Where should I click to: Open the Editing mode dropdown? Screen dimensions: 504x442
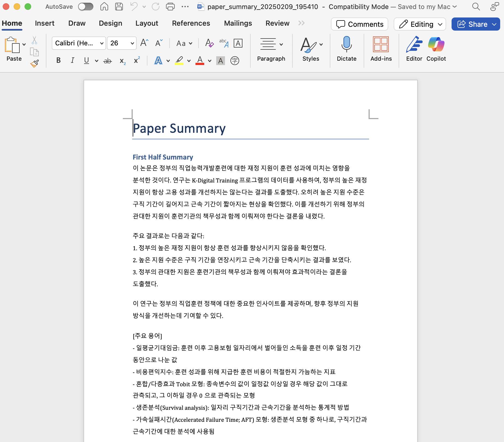[x=420, y=24]
